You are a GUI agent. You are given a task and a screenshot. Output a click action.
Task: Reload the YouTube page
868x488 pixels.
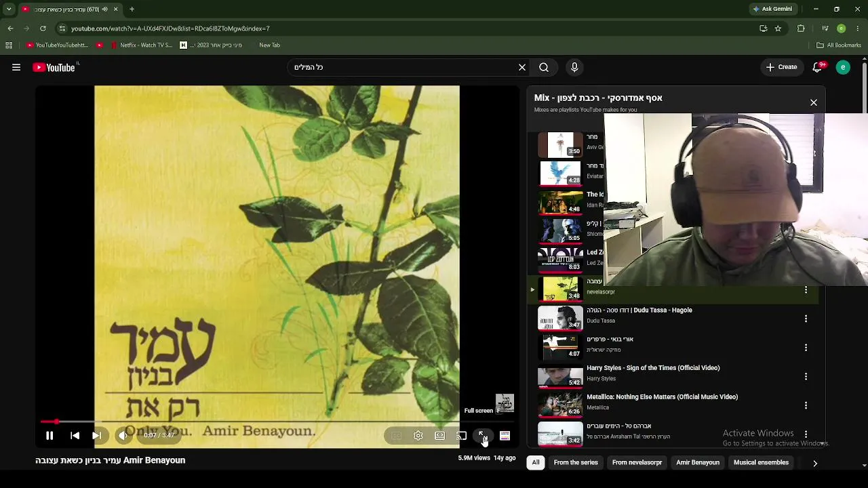point(43,28)
